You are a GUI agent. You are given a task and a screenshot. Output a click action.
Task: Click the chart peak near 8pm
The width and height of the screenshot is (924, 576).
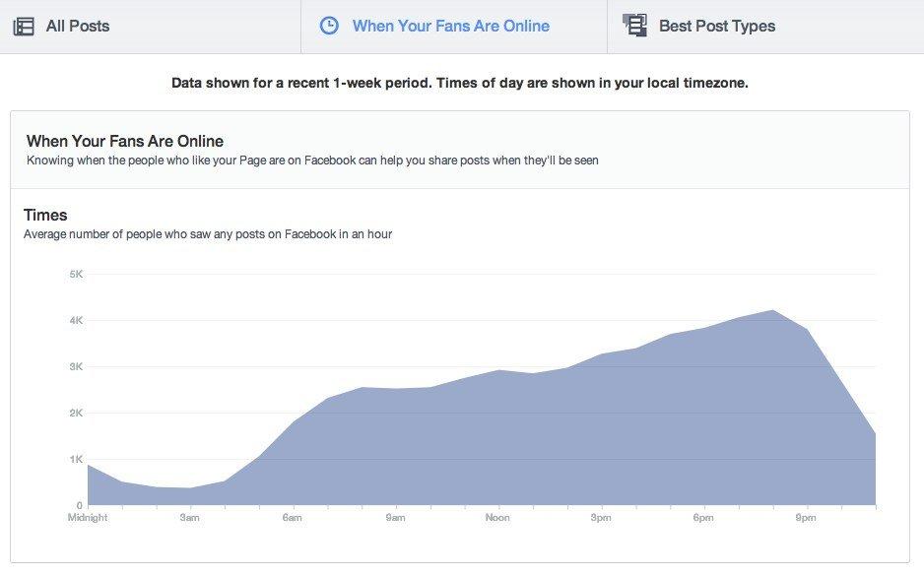(773, 311)
